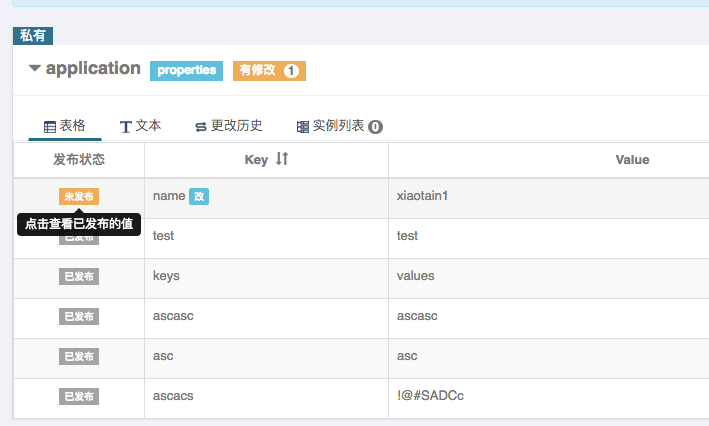Viewport: 709px width, 426px height.
Task: Select the name key cell
Action: tap(266, 198)
